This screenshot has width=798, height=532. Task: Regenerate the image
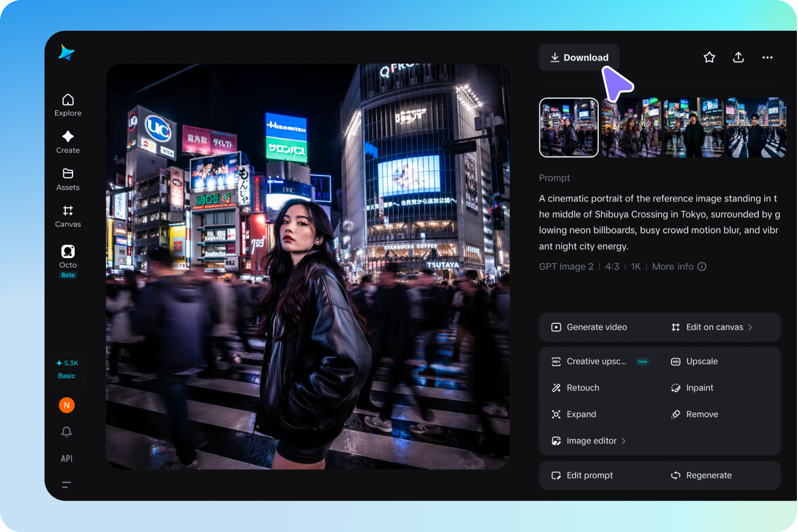coord(702,475)
